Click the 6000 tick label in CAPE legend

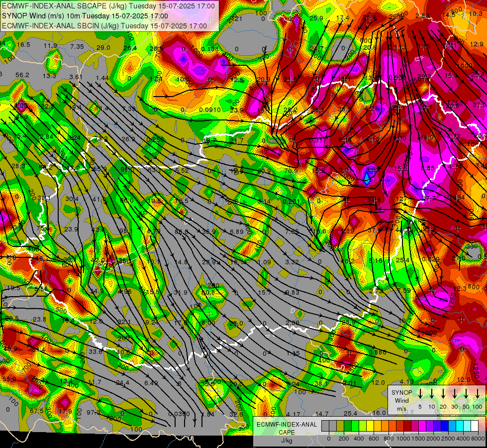(479, 439)
